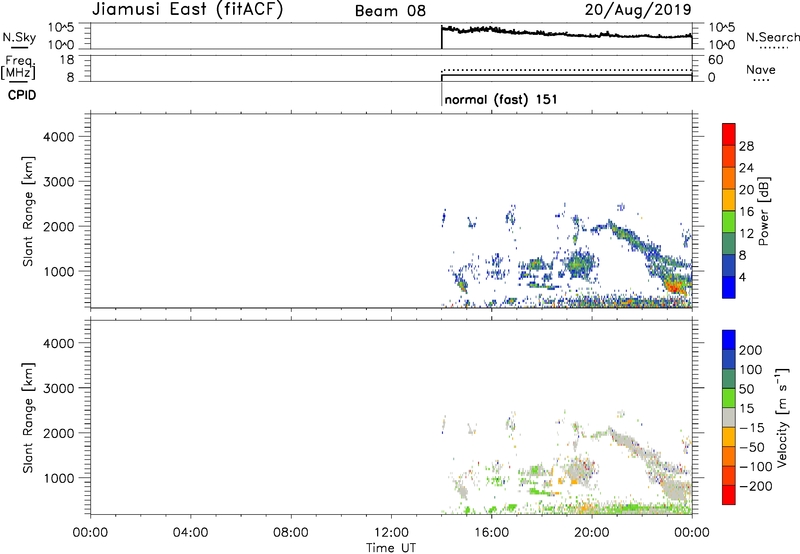Viewport: 800px width, 554px height.
Task: Click the '04:00' time axis label
Action: click(190, 533)
